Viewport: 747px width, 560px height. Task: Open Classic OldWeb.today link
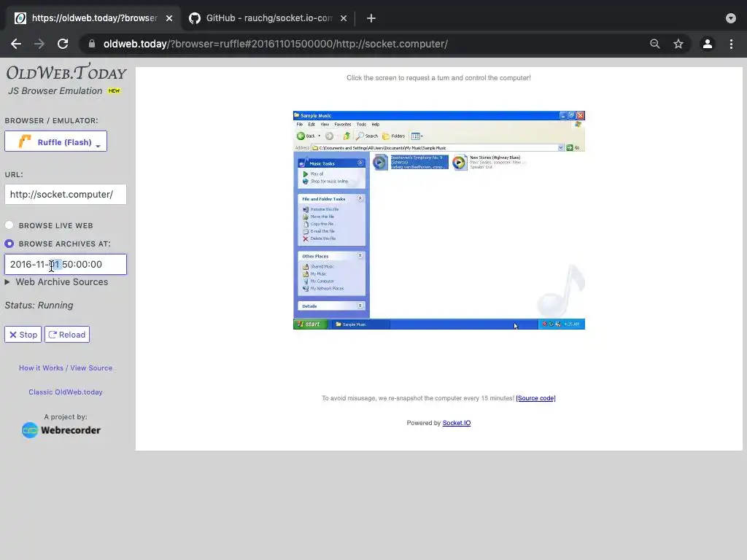(x=66, y=392)
